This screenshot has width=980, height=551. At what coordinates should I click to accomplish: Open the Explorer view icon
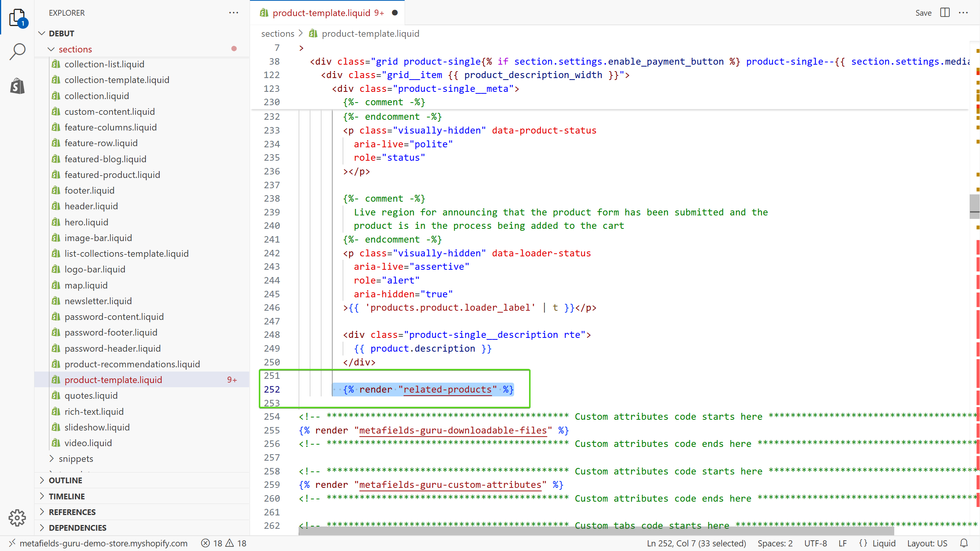17,17
